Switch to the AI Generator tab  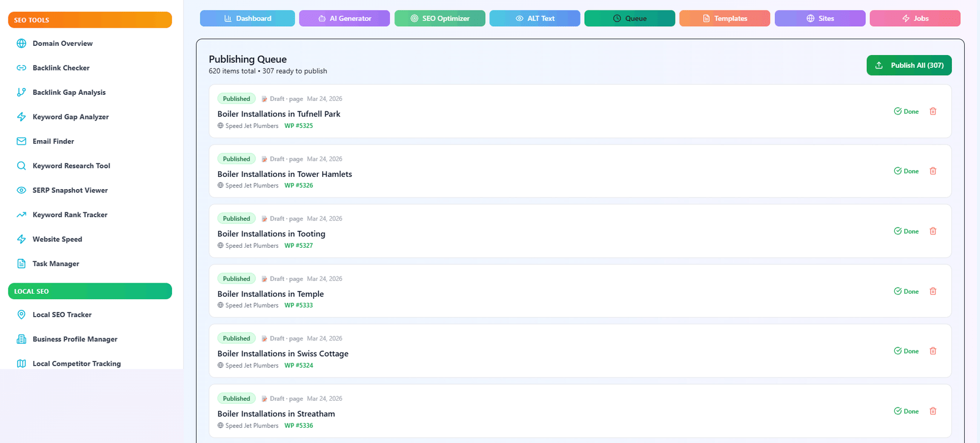tap(344, 18)
